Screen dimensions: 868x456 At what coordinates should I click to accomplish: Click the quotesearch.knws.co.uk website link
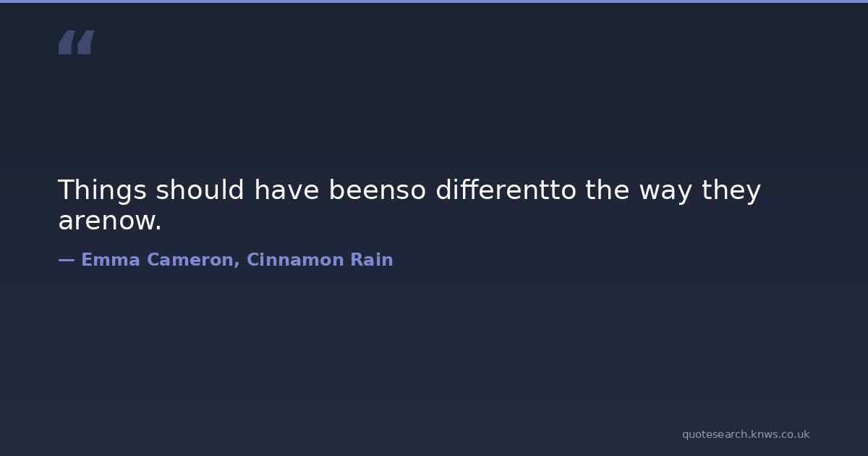click(x=745, y=434)
